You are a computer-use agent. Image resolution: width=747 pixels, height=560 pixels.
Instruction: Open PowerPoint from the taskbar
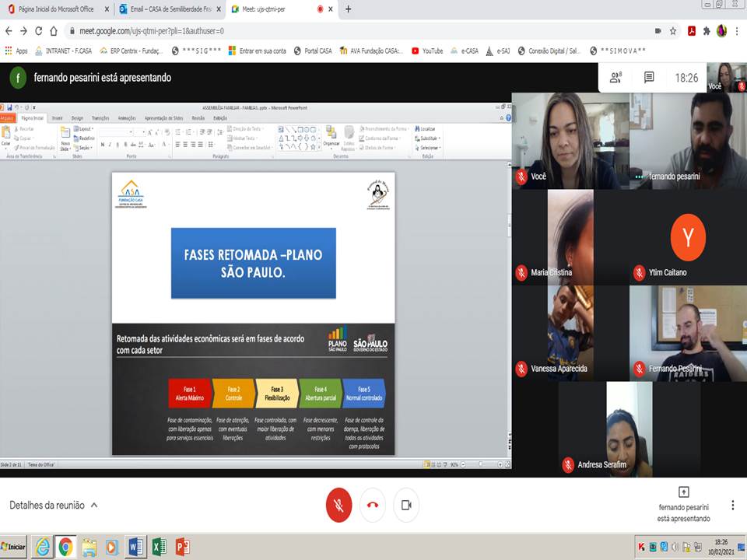(182, 547)
